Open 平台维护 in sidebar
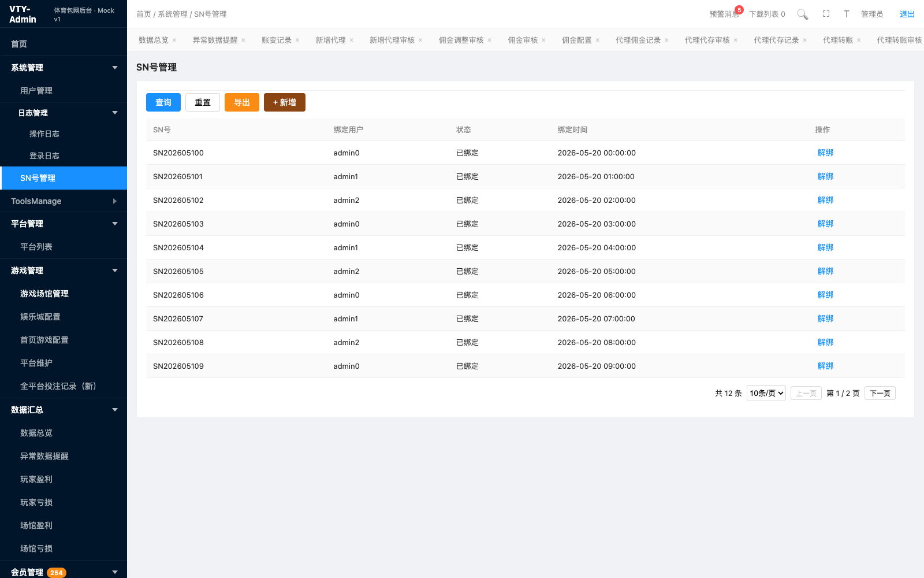 [64, 363]
